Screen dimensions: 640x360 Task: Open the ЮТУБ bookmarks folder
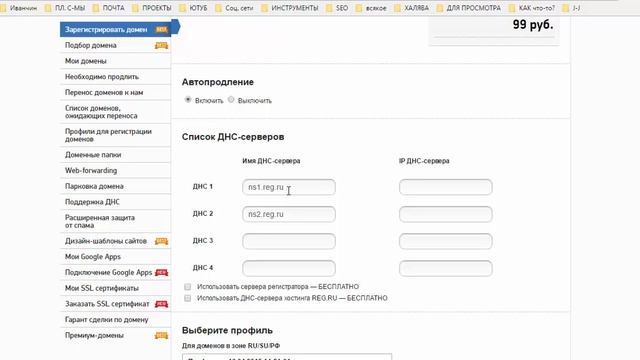click(193, 8)
